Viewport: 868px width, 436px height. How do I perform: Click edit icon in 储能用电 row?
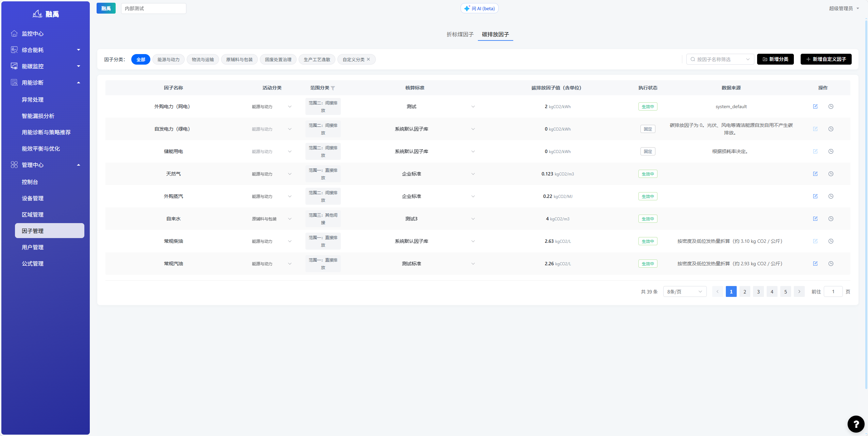pos(815,151)
